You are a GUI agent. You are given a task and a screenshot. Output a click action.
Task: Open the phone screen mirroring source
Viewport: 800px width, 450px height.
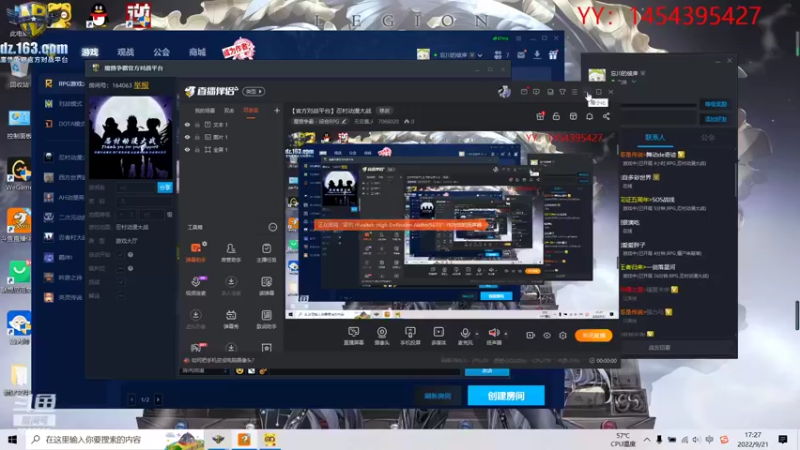(x=410, y=336)
